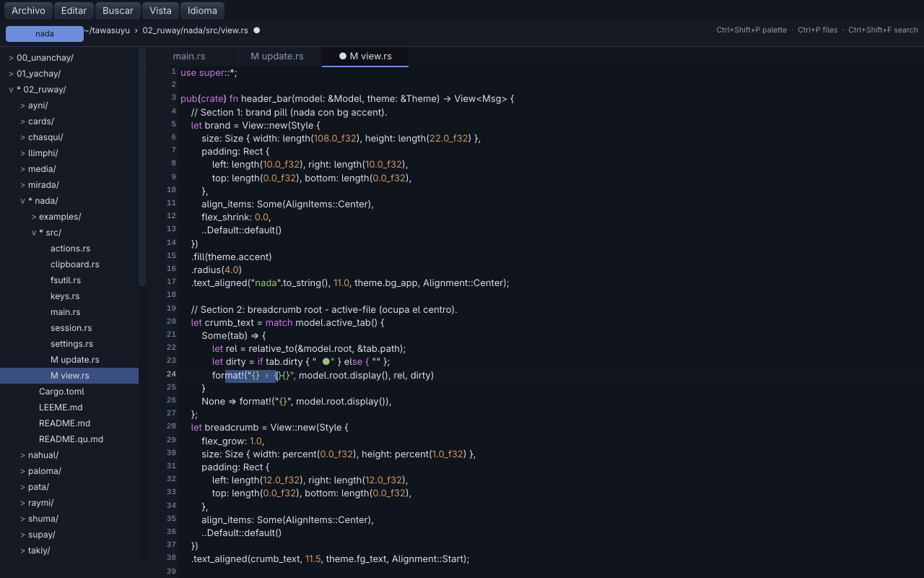924x578 pixels.
Task: Expand the mirada folder
Action: pos(69,185)
